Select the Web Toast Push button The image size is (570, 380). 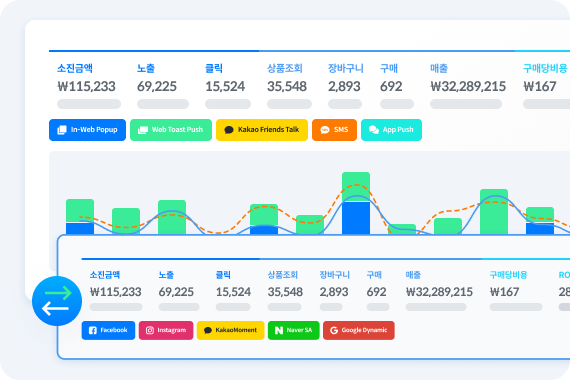[171, 130]
